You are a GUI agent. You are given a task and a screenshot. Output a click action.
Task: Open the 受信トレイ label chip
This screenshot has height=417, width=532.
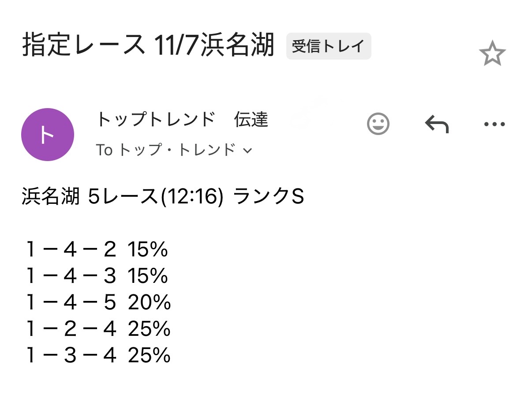329,46
